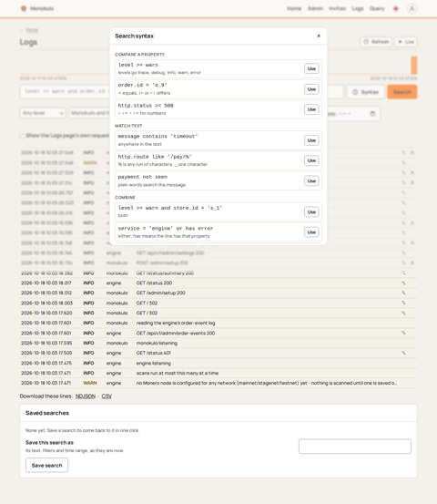The width and height of the screenshot is (437, 504).
Task: Open the Syntax help button
Action: [x=365, y=92]
